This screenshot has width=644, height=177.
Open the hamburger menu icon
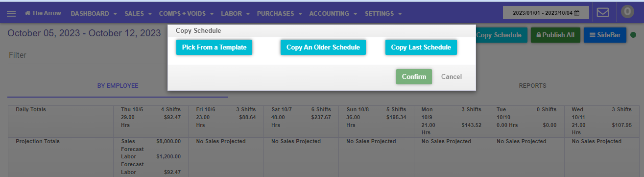[11, 14]
